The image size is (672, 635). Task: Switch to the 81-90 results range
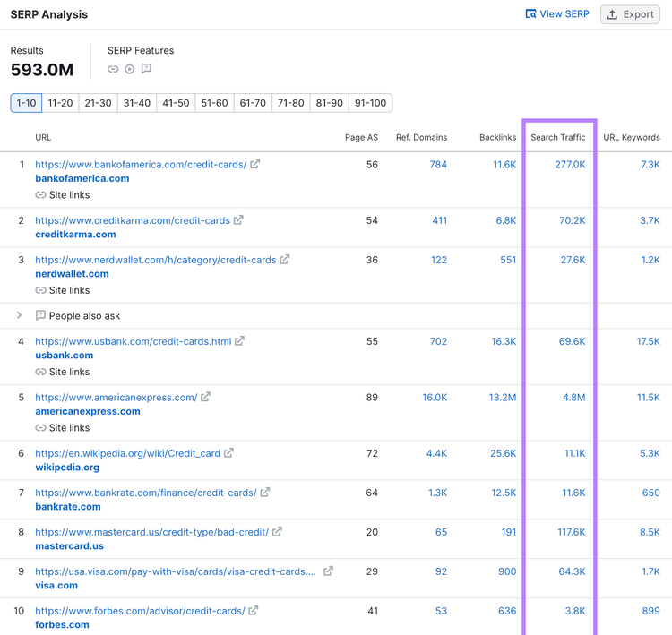pos(329,103)
